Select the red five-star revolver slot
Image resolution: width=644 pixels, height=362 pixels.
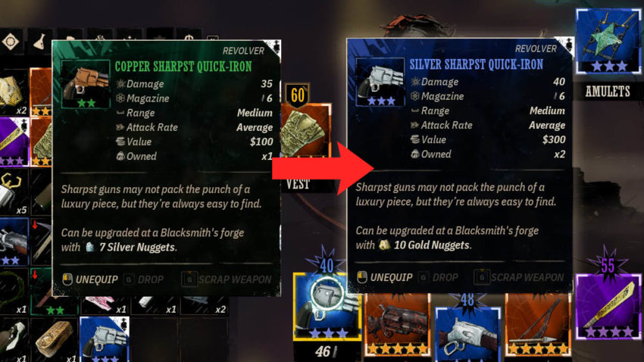(397, 324)
